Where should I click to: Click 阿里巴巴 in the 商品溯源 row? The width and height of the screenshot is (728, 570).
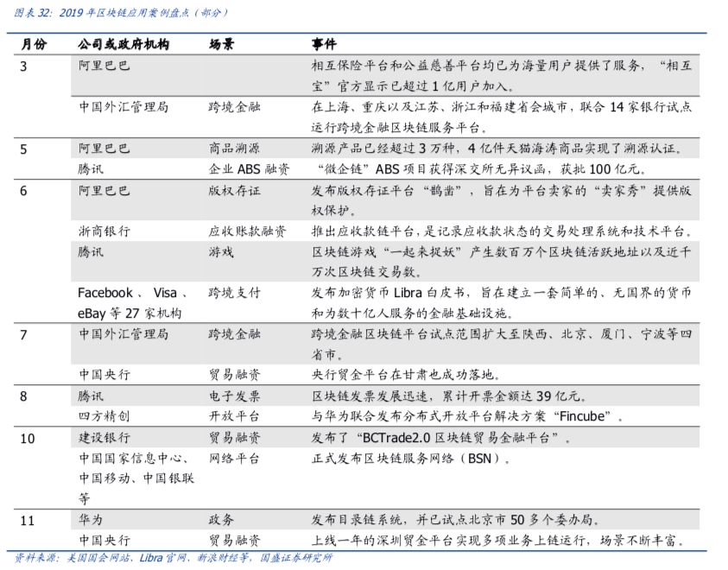pos(104,149)
